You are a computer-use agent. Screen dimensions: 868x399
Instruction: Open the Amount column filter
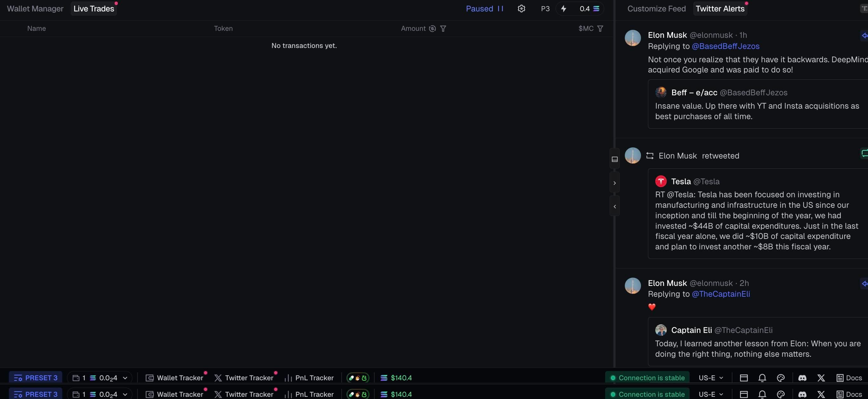[443, 29]
